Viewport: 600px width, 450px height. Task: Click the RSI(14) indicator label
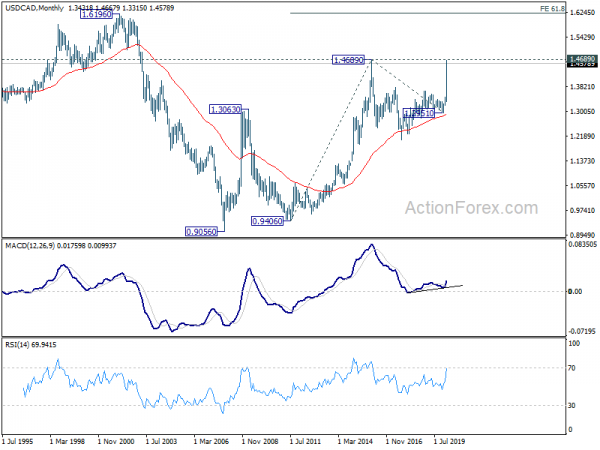click(x=17, y=345)
